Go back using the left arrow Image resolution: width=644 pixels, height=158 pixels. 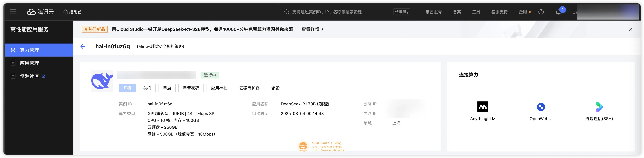83,46
